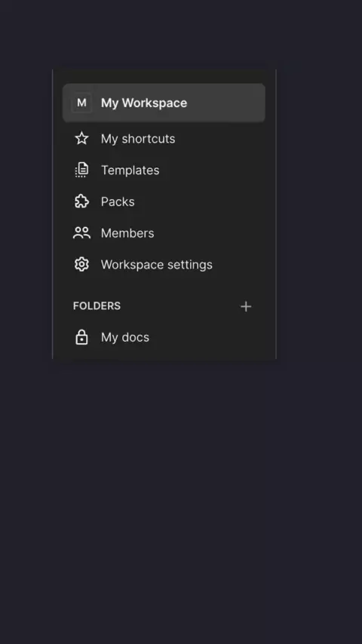362x644 pixels.
Task: Open the Templates label in the sidebar
Action: [130, 170]
